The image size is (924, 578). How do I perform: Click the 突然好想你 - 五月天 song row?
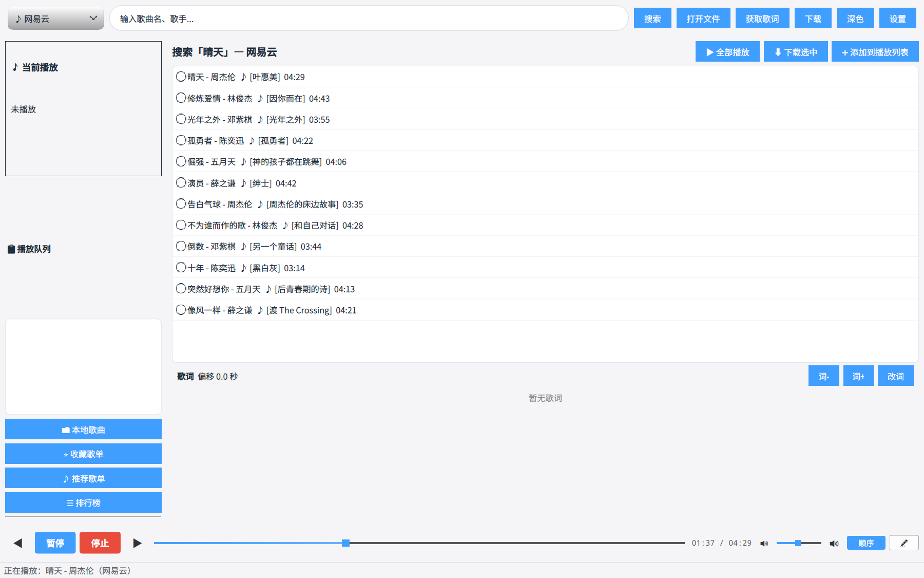[545, 289]
